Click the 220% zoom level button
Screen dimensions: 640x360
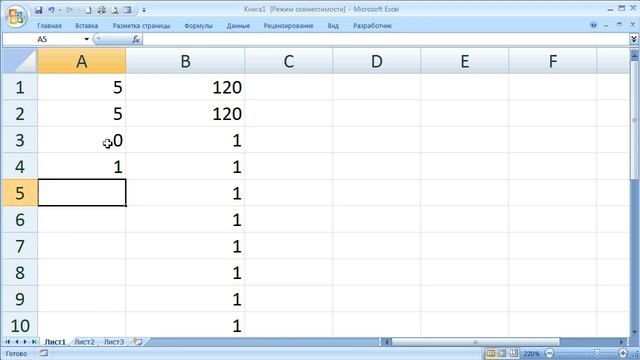pos(531,353)
